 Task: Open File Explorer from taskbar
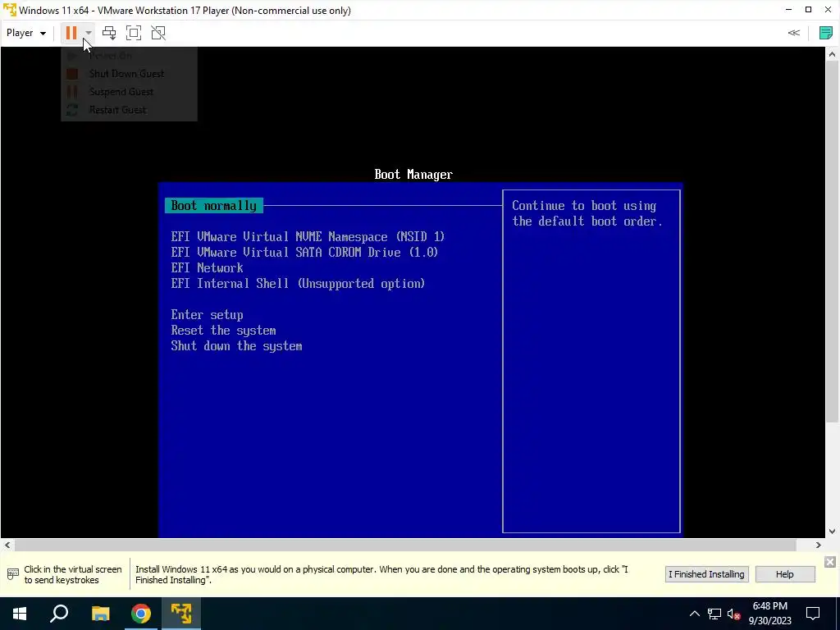click(100, 614)
